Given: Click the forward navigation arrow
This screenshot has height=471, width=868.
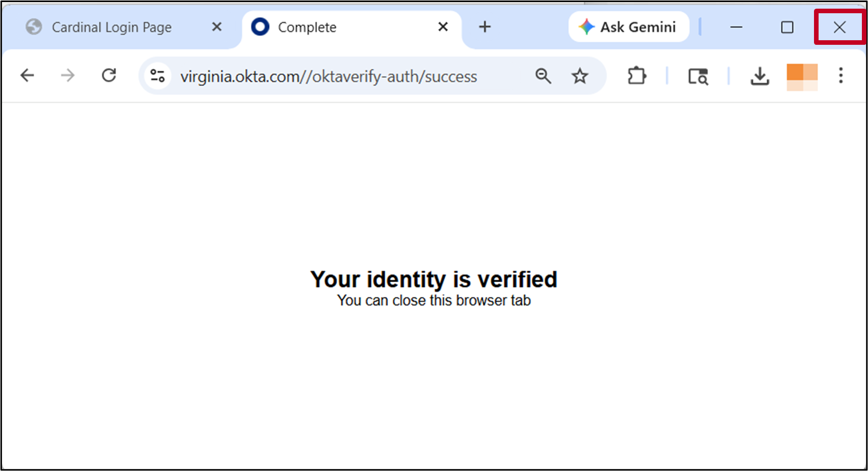Looking at the screenshot, I should [68, 76].
